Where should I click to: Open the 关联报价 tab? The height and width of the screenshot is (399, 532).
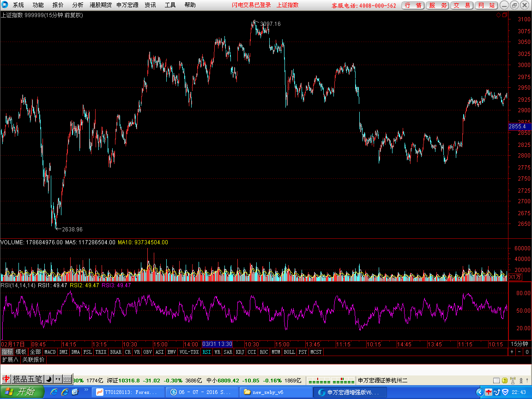pyautogui.click(x=33, y=360)
